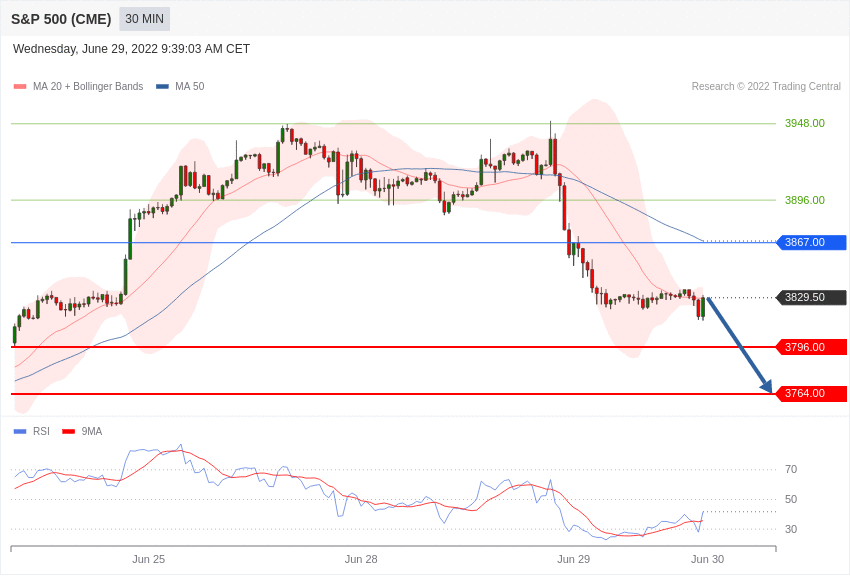Click the pink MA 20 legend swatch
This screenshot has height=576, width=850.
[20, 86]
